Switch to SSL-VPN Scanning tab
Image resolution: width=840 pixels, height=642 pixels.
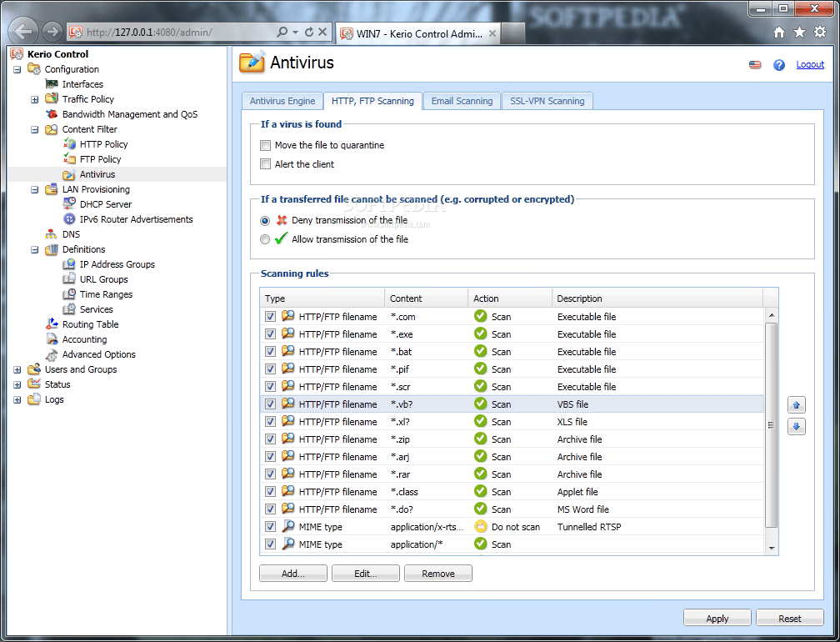547,101
